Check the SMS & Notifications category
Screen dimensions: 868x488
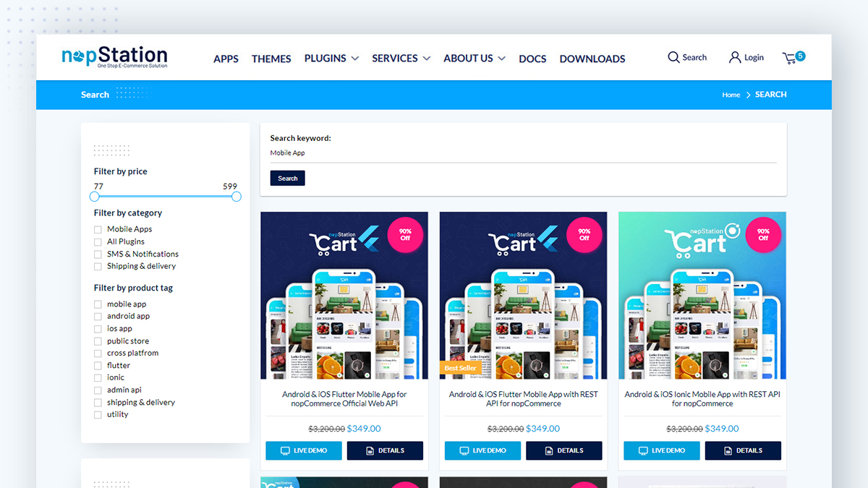[98, 254]
